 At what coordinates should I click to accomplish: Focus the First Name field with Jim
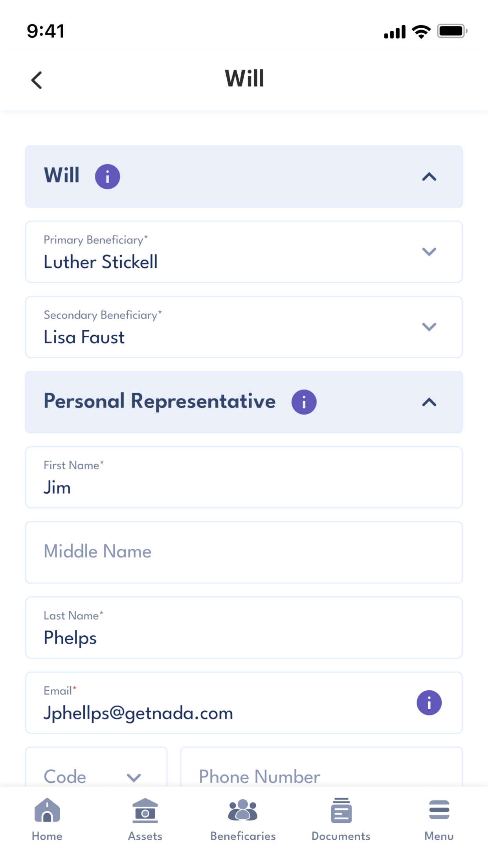[244, 477]
